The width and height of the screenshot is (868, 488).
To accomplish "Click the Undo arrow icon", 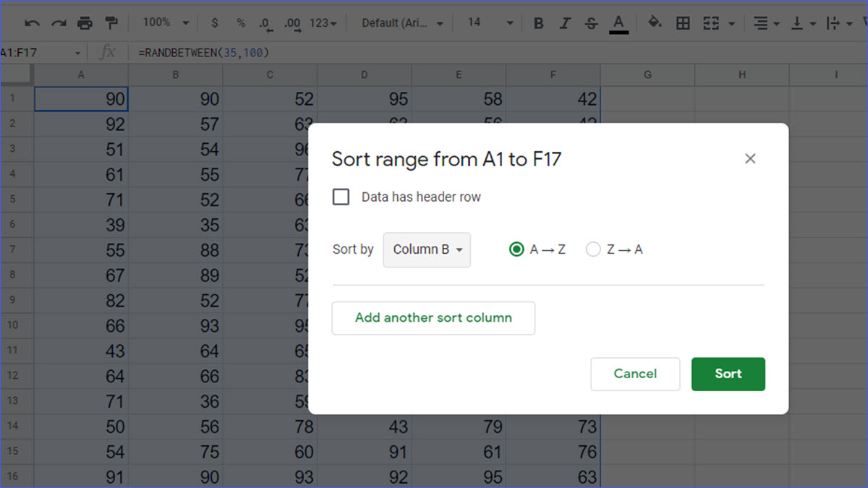I will click(x=32, y=24).
